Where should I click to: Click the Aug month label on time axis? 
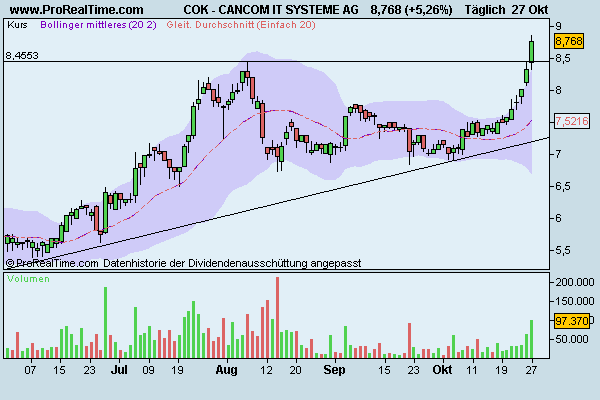pyautogui.click(x=227, y=370)
